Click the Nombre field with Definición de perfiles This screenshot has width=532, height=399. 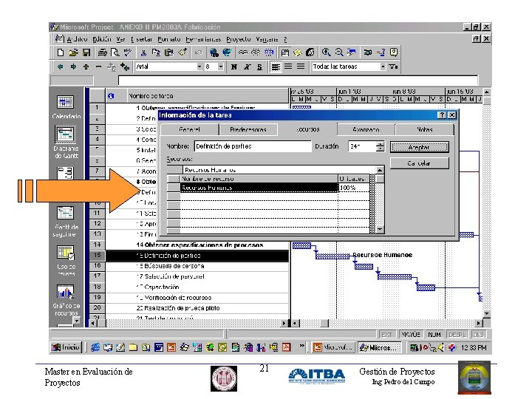click(x=253, y=146)
